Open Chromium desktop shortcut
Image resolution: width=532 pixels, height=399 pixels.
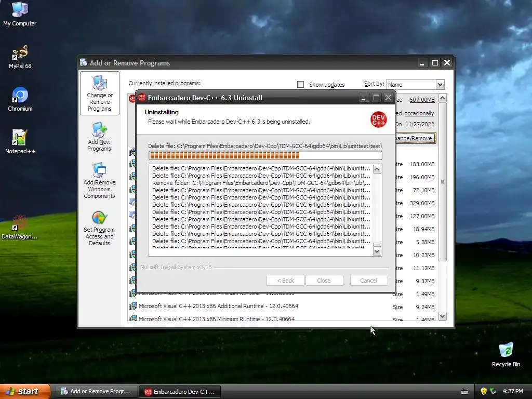20,99
